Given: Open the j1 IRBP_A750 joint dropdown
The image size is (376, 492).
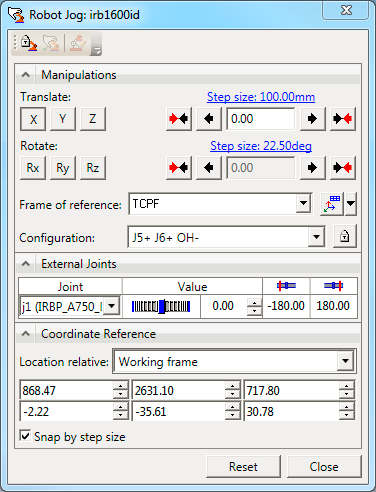Looking at the screenshot, I should [111, 306].
